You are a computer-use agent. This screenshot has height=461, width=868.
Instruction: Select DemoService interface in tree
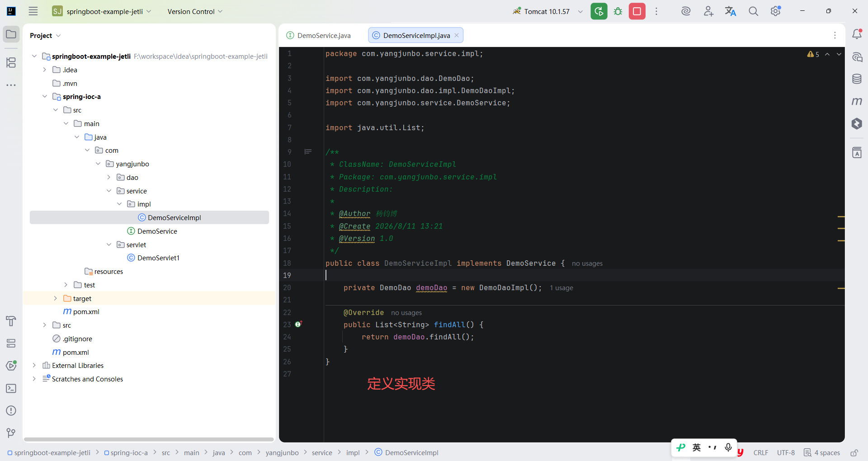(x=157, y=231)
